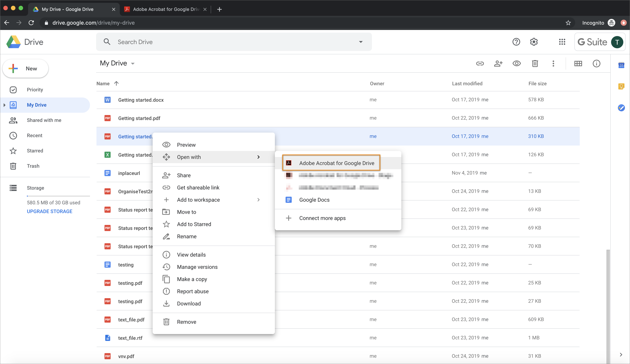630x364 pixels.
Task: Switch to grid view layout
Action: (x=578, y=63)
